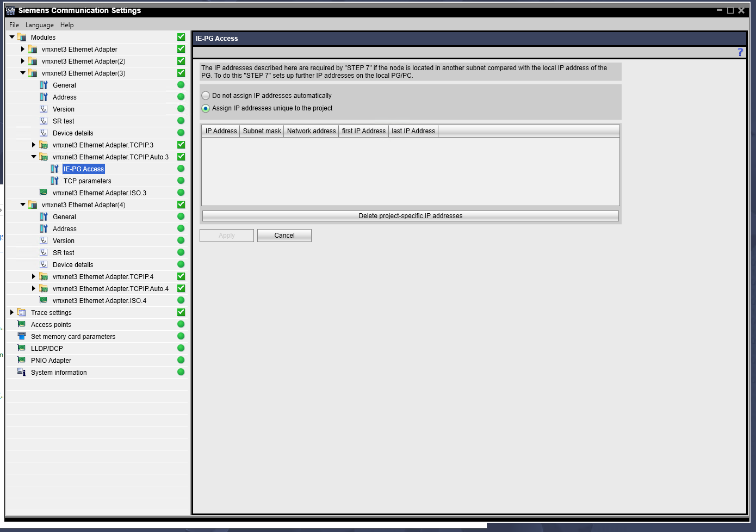Click the PNIO Adapter icon
This screenshot has width=756, height=532.
(22, 360)
